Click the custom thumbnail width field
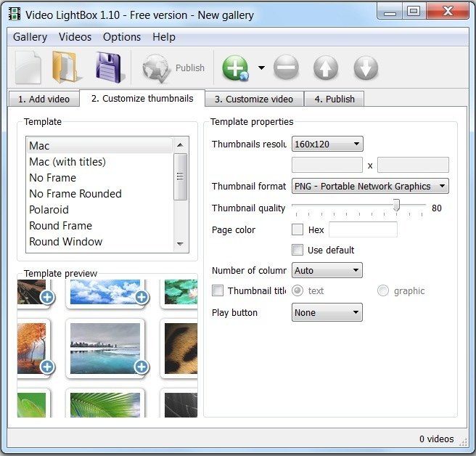This screenshot has height=456, width=476. 327,165
